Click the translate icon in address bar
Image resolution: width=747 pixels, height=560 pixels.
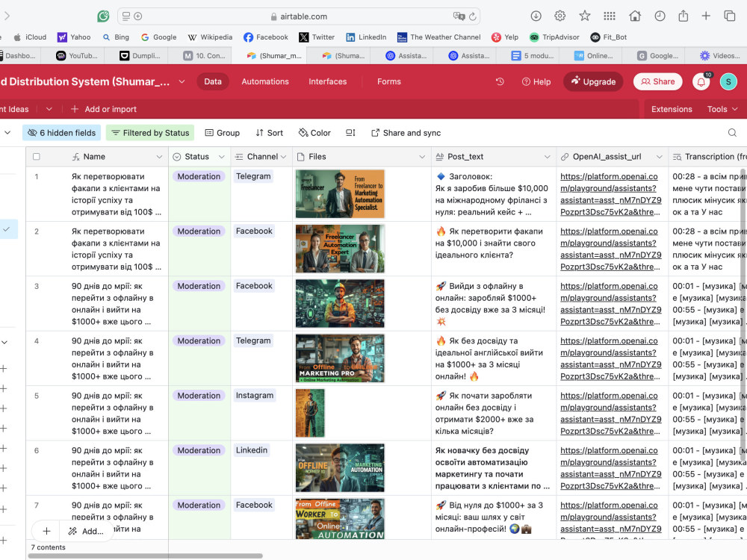459,16
